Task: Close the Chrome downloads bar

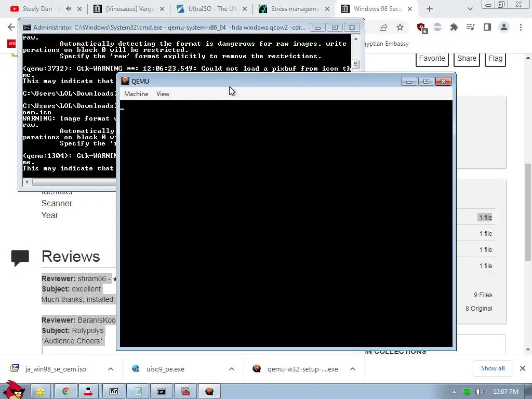Action: [523, 368]
